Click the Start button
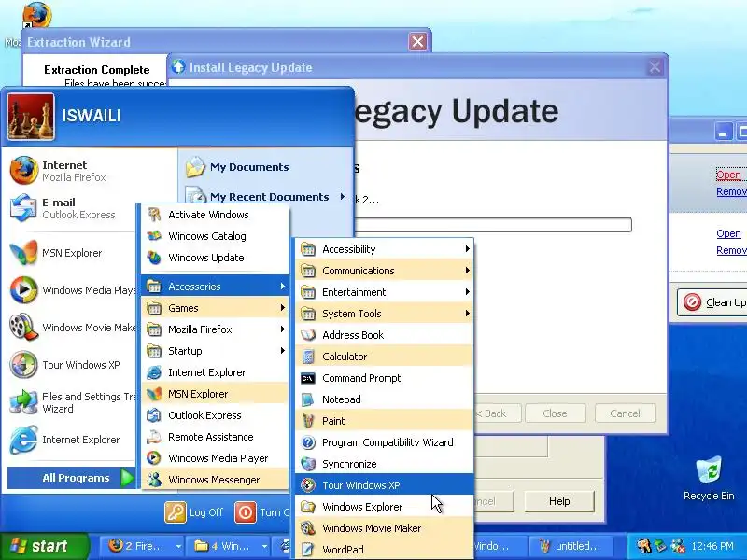The height and width of the screenshot is (560, 747). [44, 546]
